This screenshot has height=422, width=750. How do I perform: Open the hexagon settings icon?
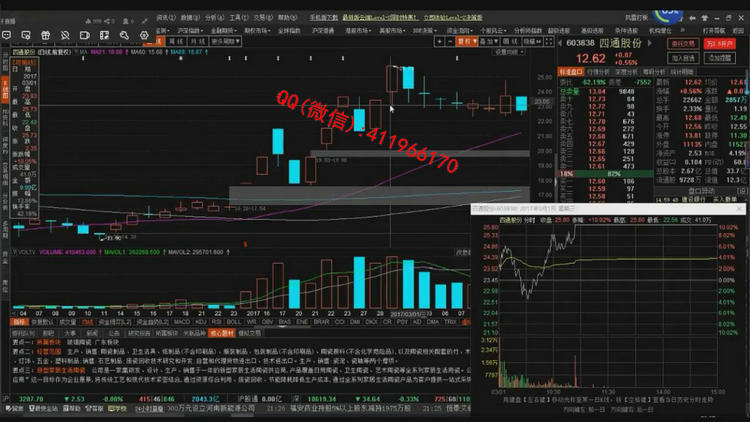(x=144, y=35)
